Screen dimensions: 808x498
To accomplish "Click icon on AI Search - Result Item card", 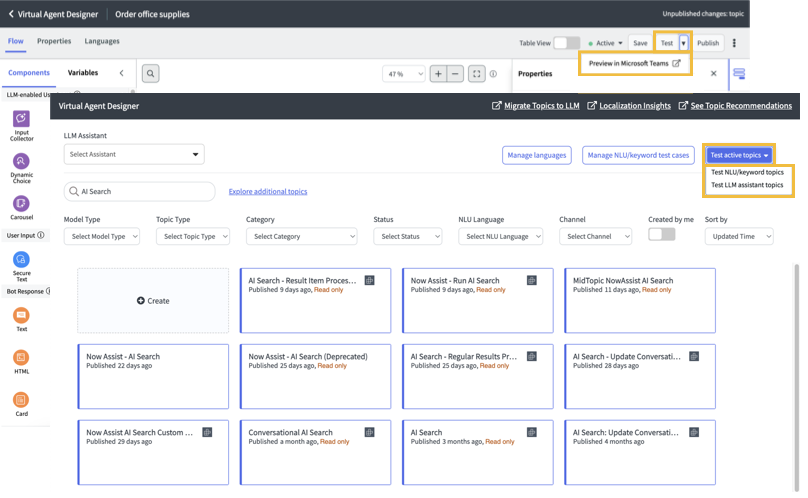I will click(x=369, y=280).
